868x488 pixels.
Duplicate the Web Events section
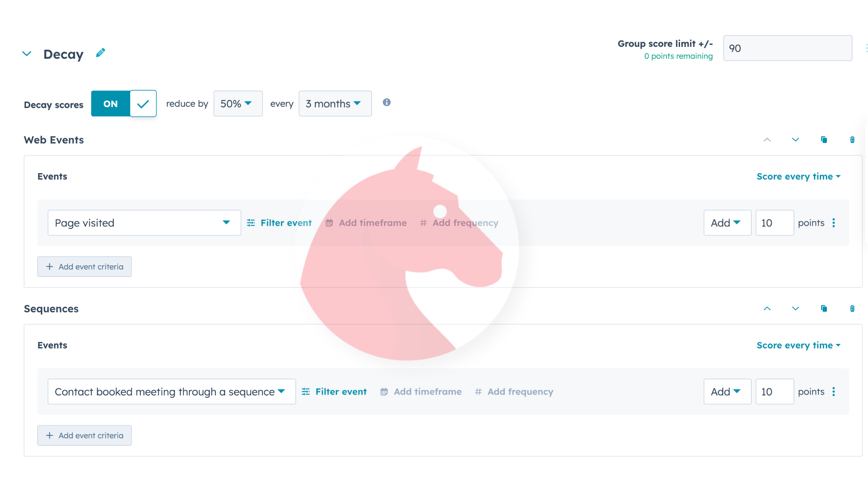pyautogui.click(x=824, y=140)
